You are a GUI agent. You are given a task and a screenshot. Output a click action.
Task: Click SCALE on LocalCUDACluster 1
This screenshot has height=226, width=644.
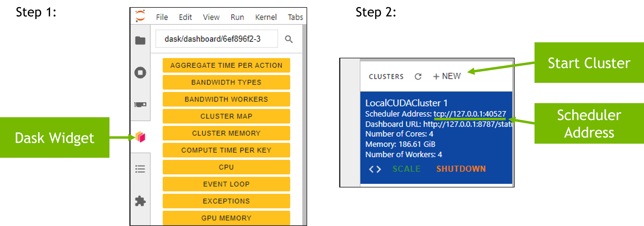point(406,169)
